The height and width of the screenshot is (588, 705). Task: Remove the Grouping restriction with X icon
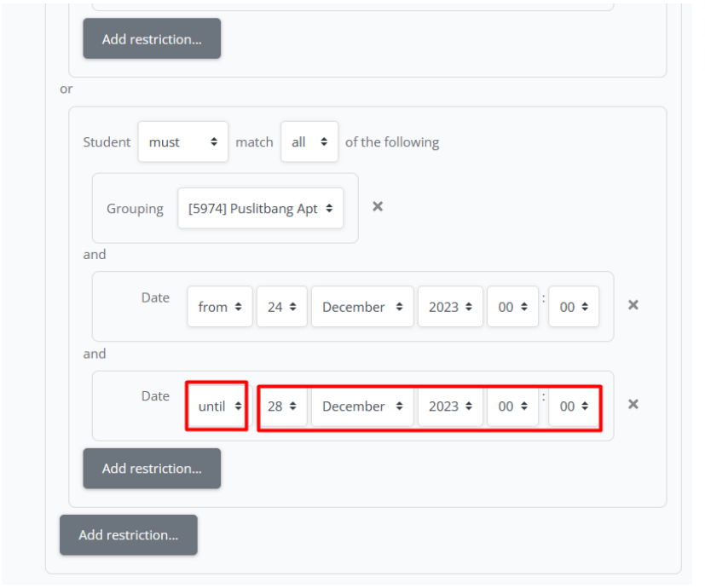pos(378,207)
